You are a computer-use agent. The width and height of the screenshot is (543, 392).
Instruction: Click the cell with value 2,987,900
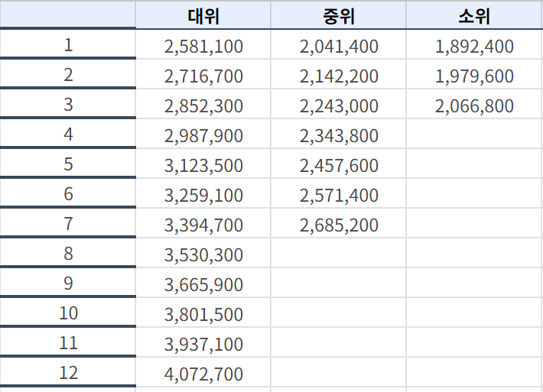pyautogui.click(x=203, y=134)
